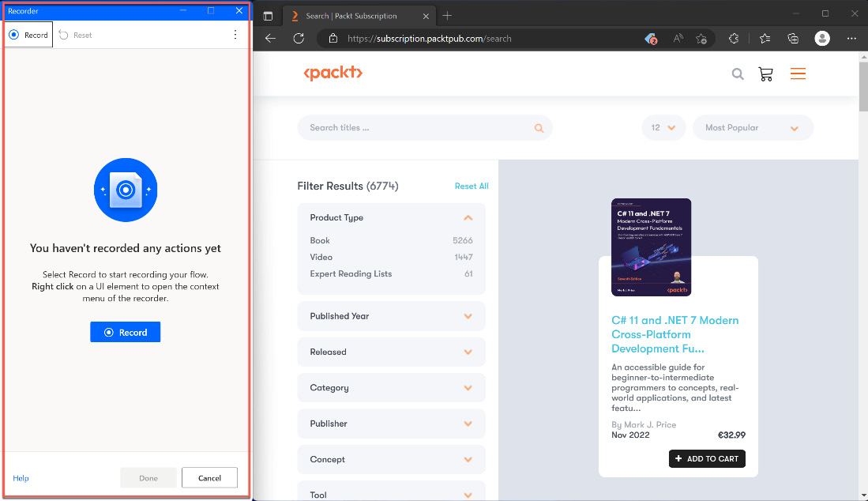This screenshot has height=501, width=868.
Task: Open the Packt header search icon
Action: pyautogui.click(x=738, y=73)
